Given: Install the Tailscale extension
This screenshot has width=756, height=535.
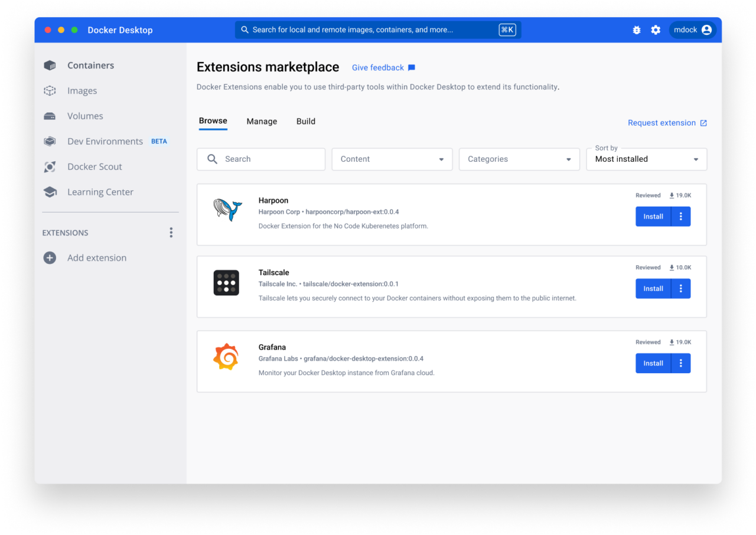Looking at the screenshot, I should (653, 289).
